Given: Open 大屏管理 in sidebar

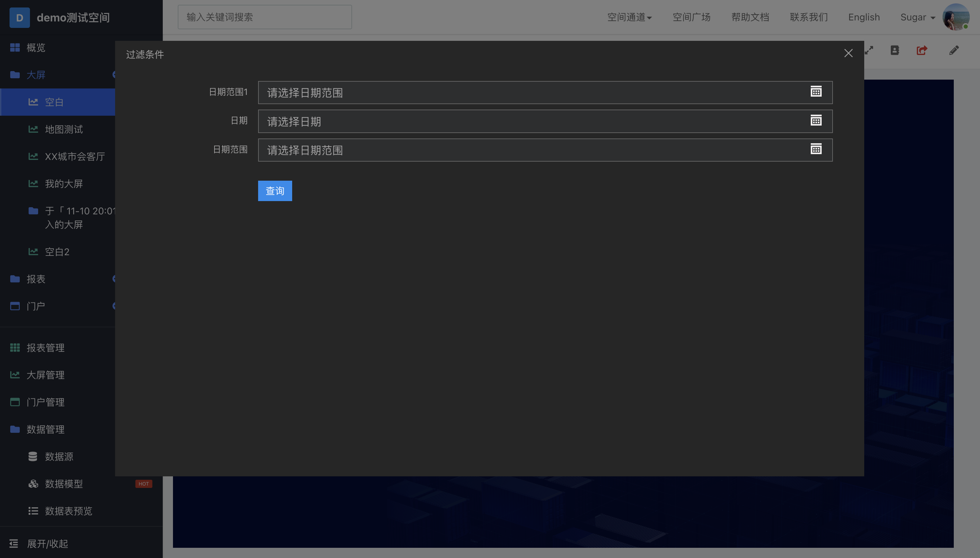Looking at the screenshot, I should pos(45,375).
